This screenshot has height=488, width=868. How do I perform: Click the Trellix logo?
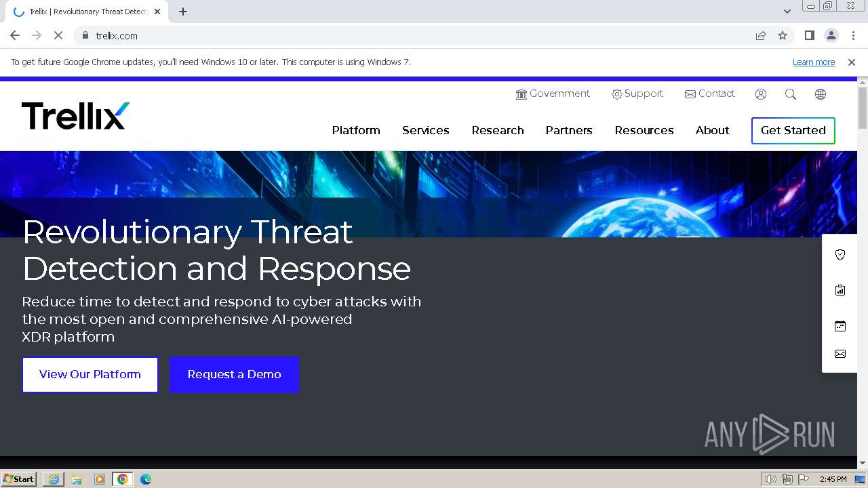point(75,116)
